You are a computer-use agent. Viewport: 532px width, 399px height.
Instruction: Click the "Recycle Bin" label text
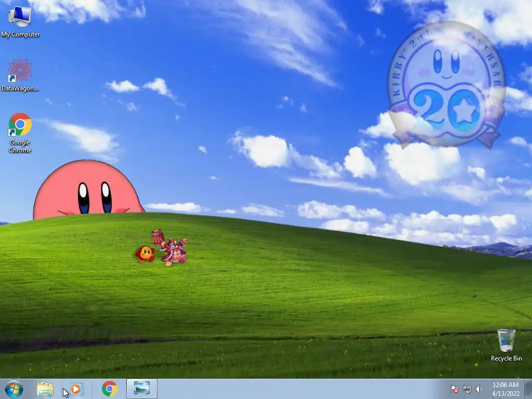(506, 358)
